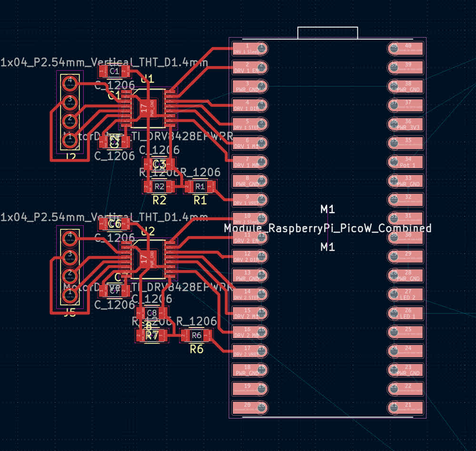476x451 pixels.
Task: Click resistor R6 footprint
Action: pyautogui.click(x=196, y=335)
